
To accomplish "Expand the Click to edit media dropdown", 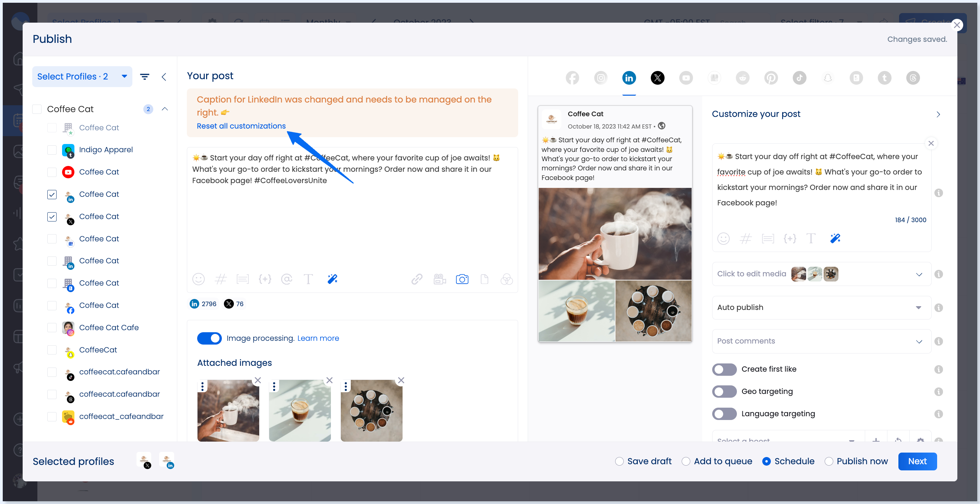I will [x=919, y=274].
